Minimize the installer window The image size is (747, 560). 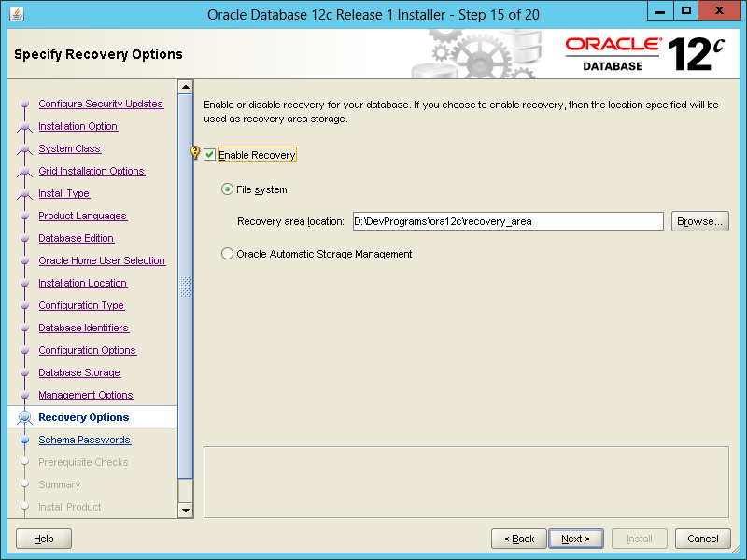(x=660, y=10)
